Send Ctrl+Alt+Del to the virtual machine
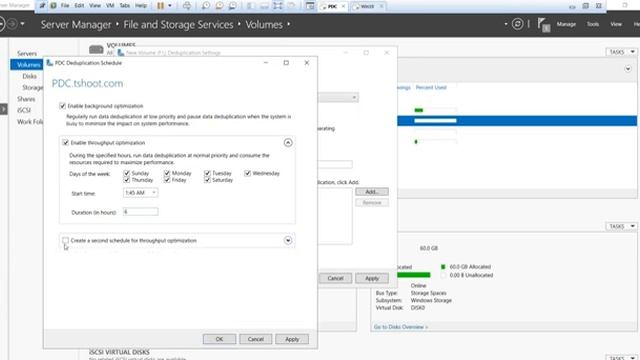640x360 pixels. pos(187,6)
